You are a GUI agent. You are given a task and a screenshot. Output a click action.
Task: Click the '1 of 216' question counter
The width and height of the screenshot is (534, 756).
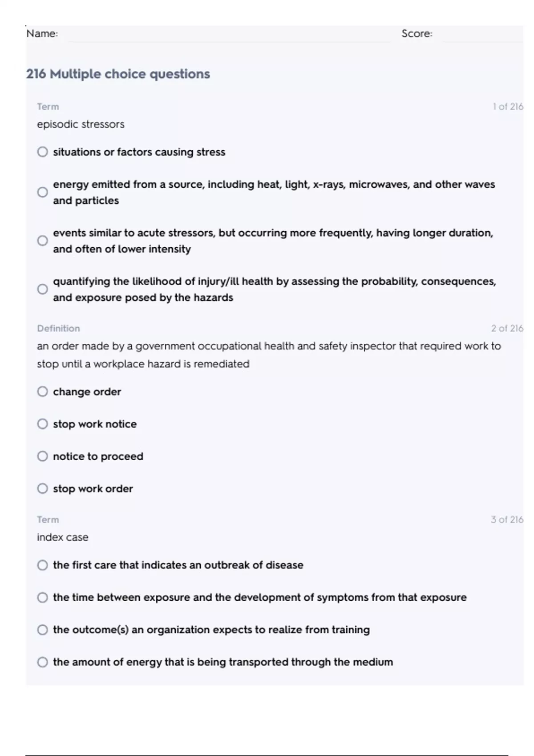pyautogui.click(x=508, y=107)
